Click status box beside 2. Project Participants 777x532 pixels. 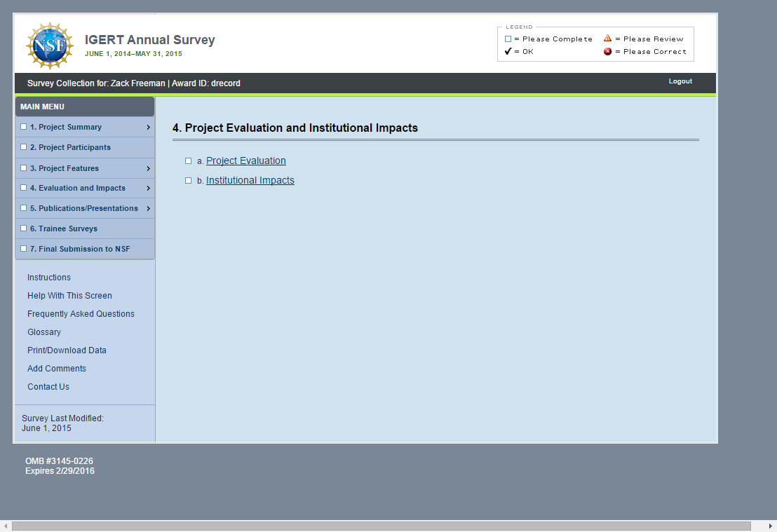point(23,147)
